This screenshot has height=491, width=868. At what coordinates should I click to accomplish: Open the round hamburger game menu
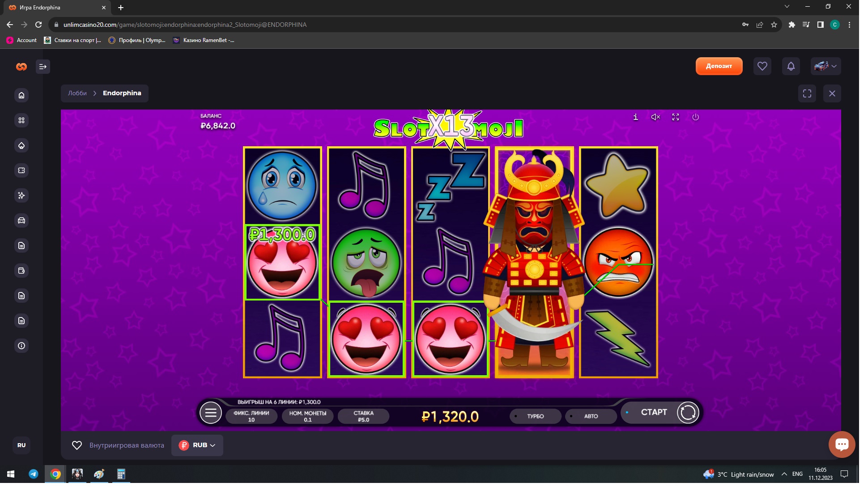point(210,413)
